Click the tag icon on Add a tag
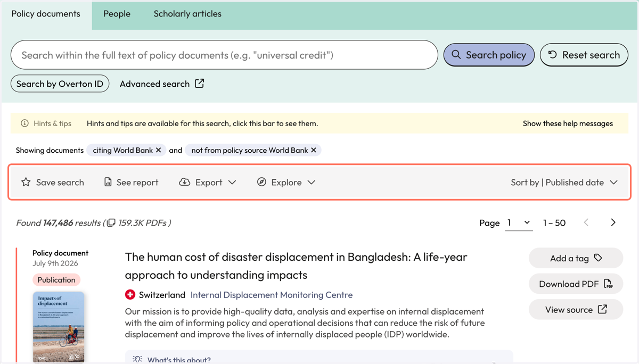The width and height of the screenshot is (639, 364). tap(598, 258)
